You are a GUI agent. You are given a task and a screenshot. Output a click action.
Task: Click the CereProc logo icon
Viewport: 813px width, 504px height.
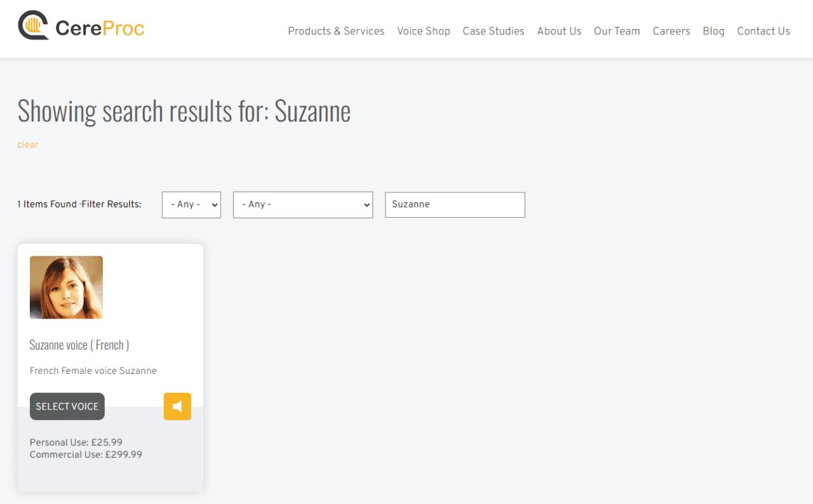34,25
